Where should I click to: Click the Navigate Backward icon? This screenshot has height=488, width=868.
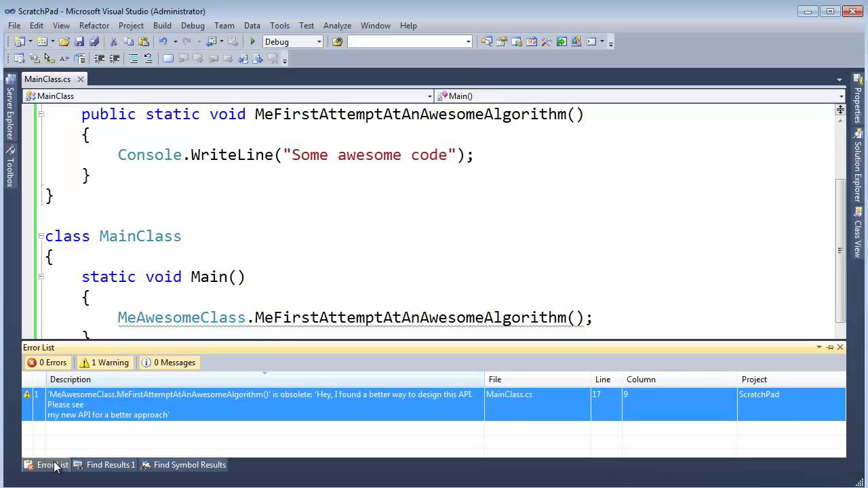pos(211,41)
